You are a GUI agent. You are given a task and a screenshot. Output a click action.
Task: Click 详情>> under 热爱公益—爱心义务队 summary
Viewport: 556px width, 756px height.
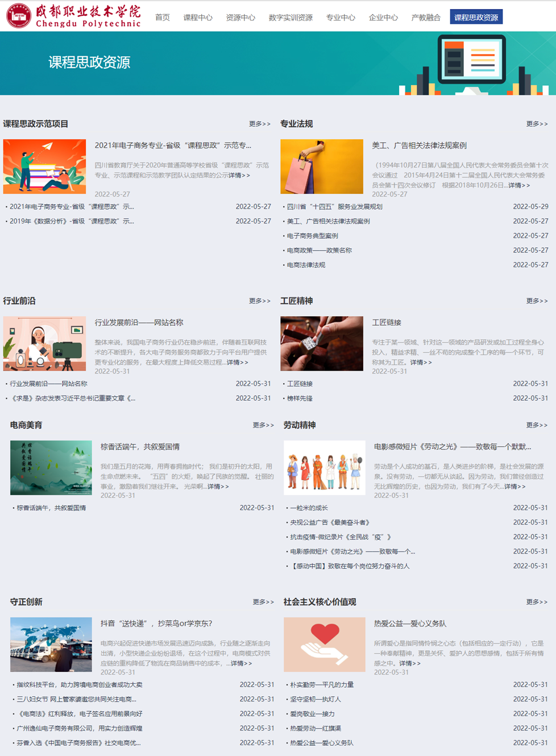[x=409, y=663]
